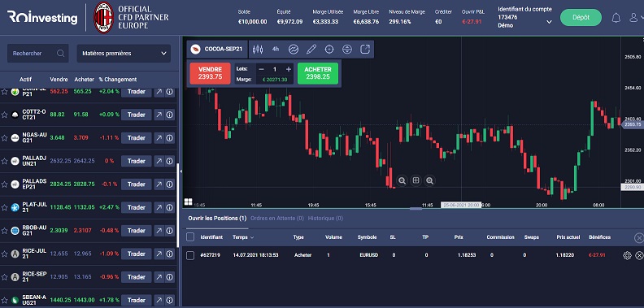This screenshot has width=644, height=308.
Task: Show info for PALLADSEP21
Action: (170, 184)
